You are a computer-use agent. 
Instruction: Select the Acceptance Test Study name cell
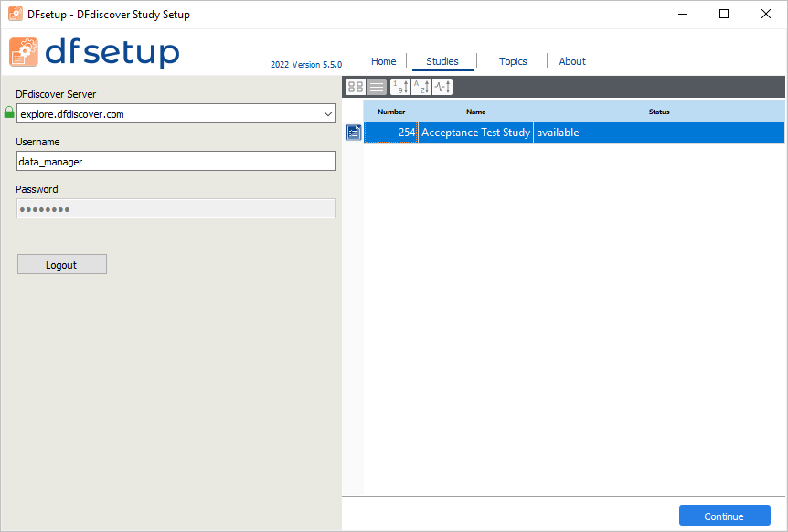click(x=475, y=133)
